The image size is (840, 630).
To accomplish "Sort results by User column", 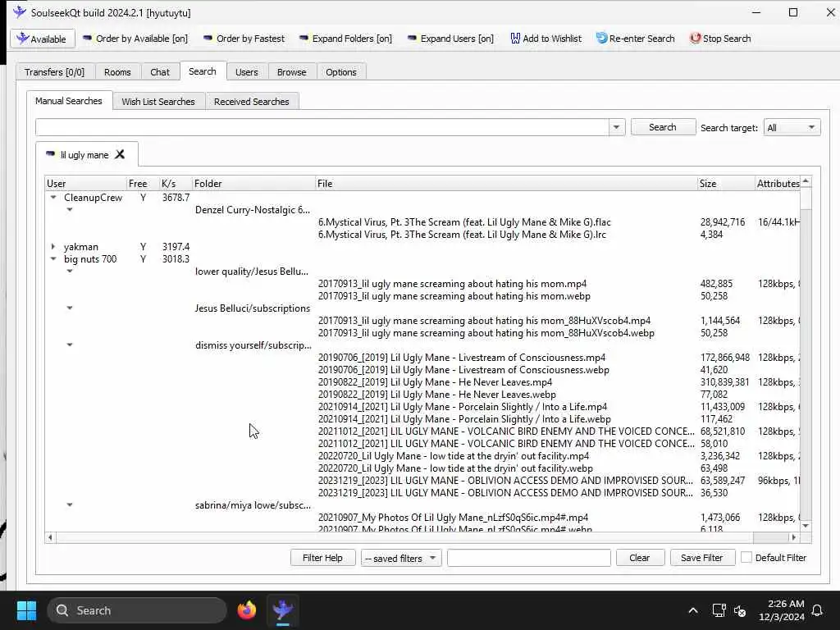I will coord(85,183).
